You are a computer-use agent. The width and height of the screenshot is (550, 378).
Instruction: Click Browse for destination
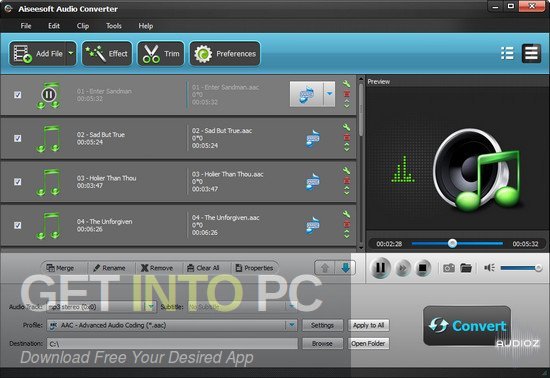click(322, 344)
